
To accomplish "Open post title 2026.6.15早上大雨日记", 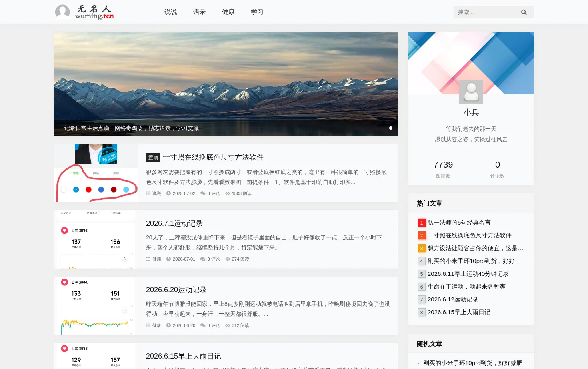I will [184, 356].
